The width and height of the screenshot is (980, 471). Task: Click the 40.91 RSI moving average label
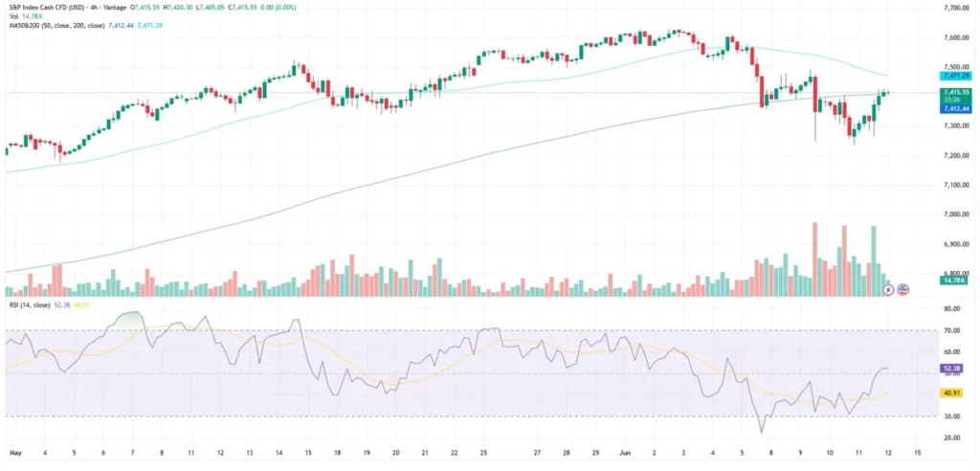[950, 392]
